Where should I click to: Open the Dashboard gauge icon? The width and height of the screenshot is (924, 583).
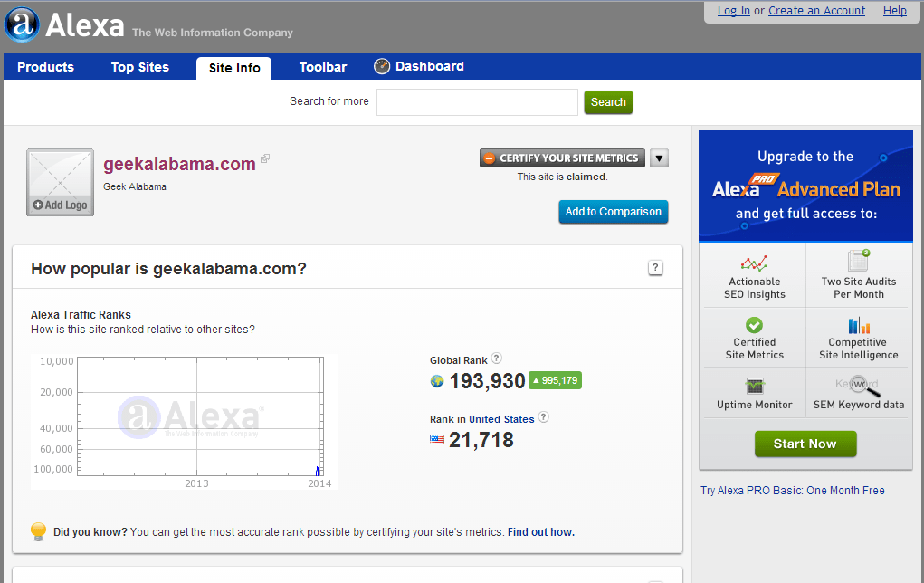pyautogui.click(x=382, y=67)
